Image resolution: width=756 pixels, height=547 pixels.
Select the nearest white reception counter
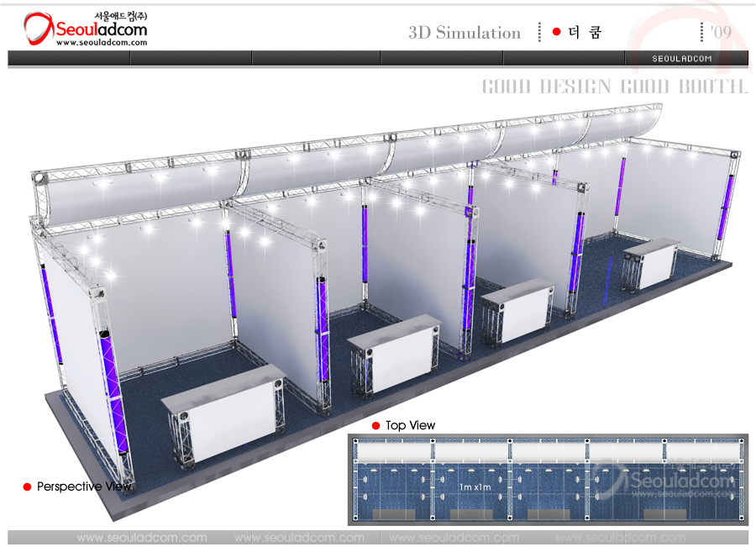(x=227, y=418)
